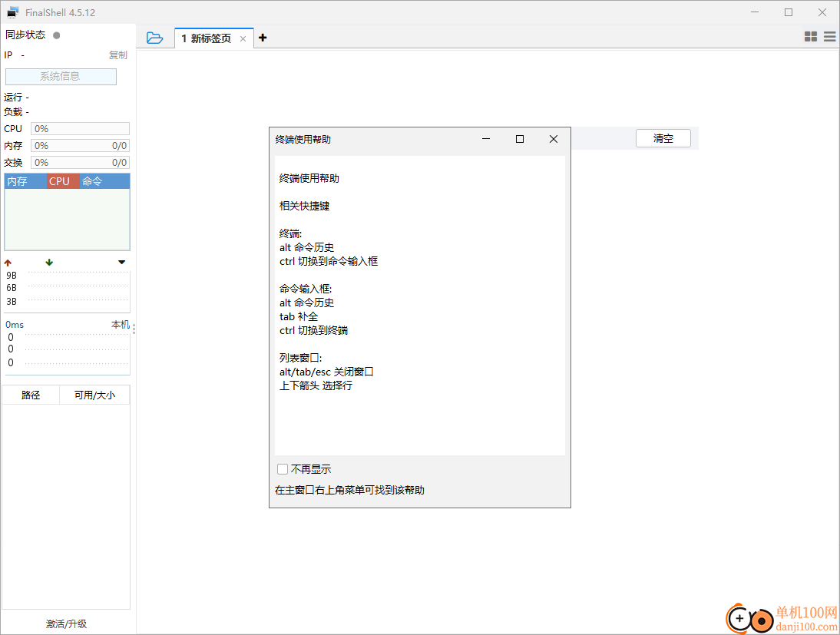Click the 'ctrl 切换到命令输入框' help line
This screenshot has height=635, width=840.
click(329, 261)
